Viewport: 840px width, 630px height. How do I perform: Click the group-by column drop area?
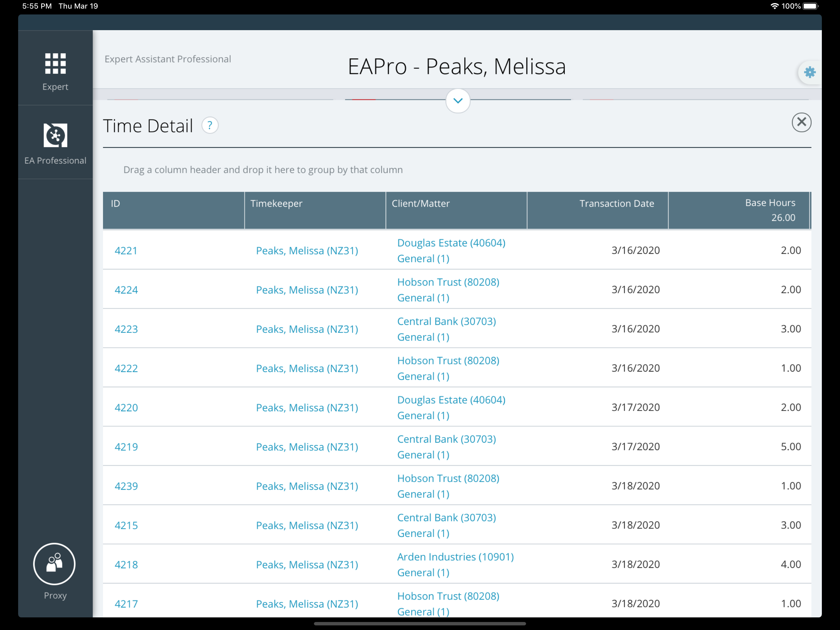coord(263,170)
